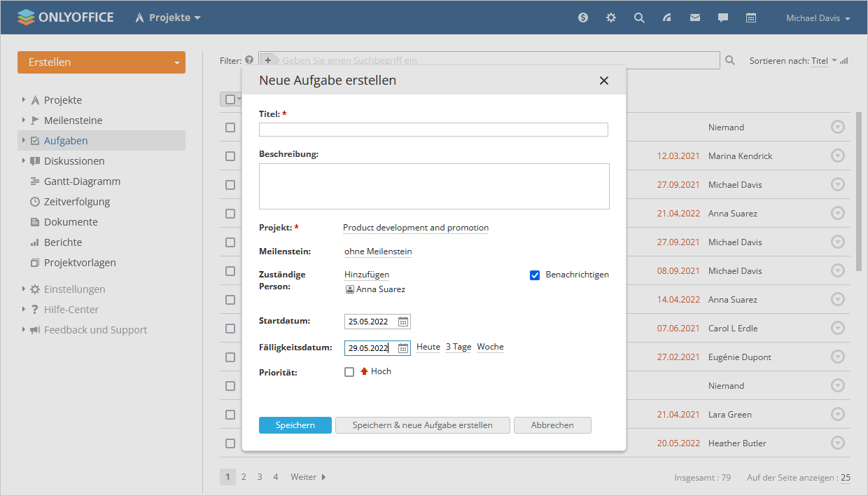Close the Neue Aufgabe erstellen dialog
Image resolution: width=868 pixels, height=496 pixels.
tap(604, 81)
